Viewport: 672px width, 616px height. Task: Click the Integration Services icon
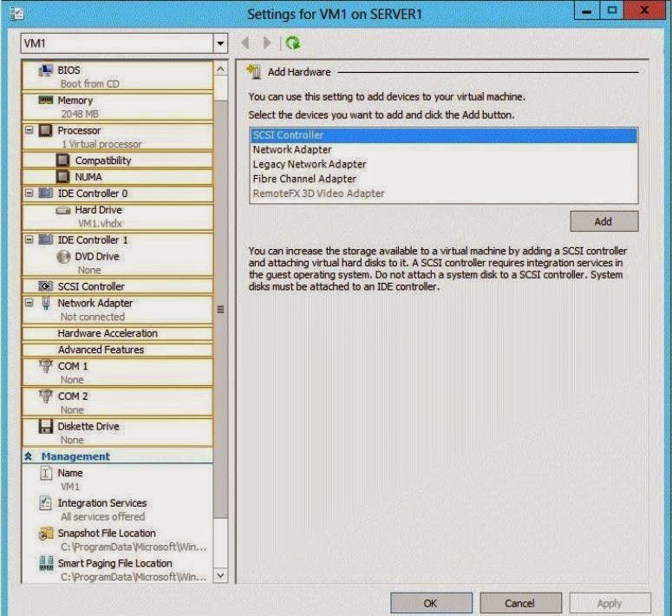45,502
